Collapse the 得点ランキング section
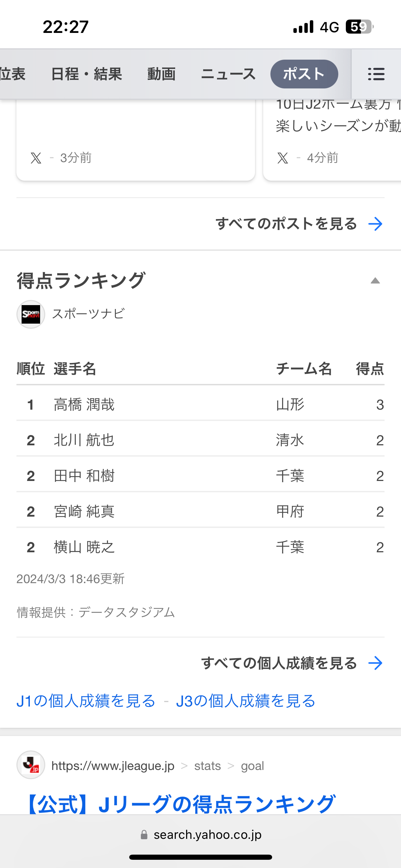Screen dimensions: 401x868 [x=375, y=281]
